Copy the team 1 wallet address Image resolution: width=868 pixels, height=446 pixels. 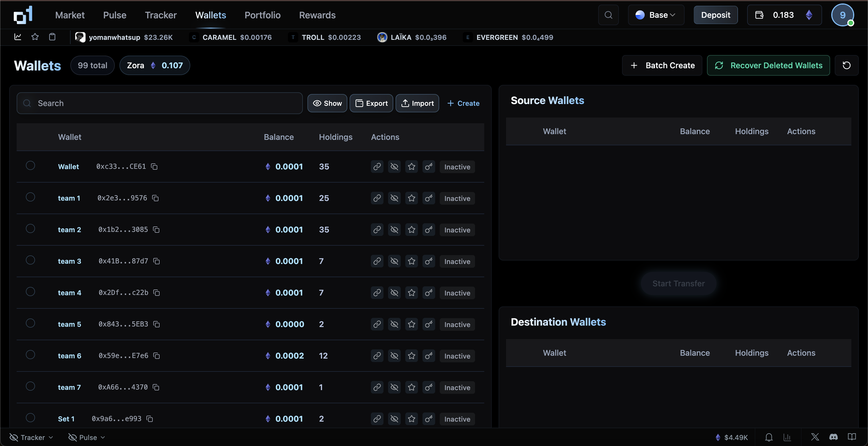click(155, 198)
